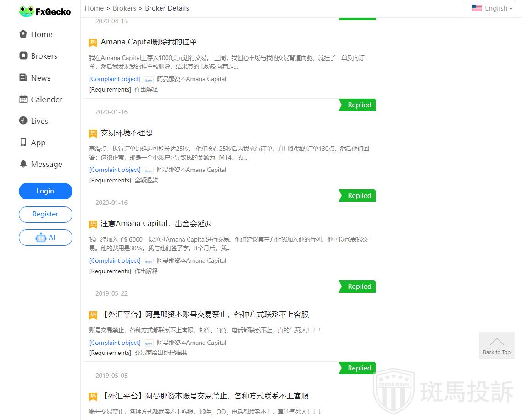Click the AI robot icon
Screen dimensions: 522x420
(x=41, y=238)
